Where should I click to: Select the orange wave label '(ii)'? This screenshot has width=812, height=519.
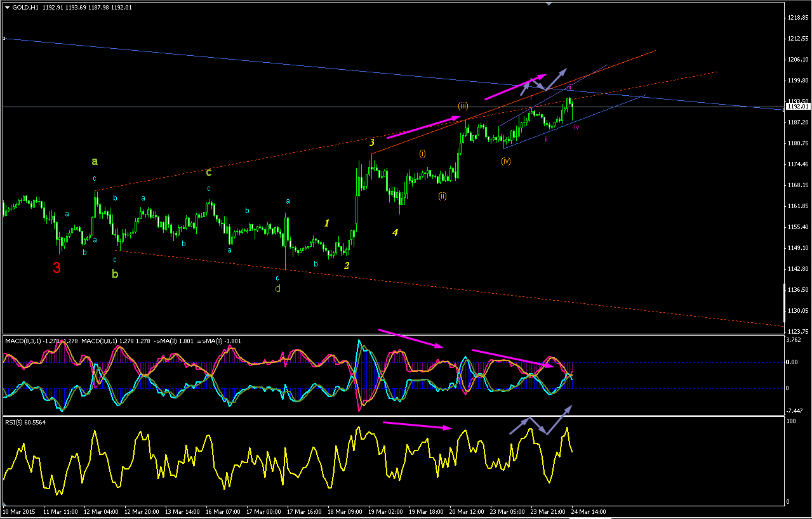click(442, 196)
